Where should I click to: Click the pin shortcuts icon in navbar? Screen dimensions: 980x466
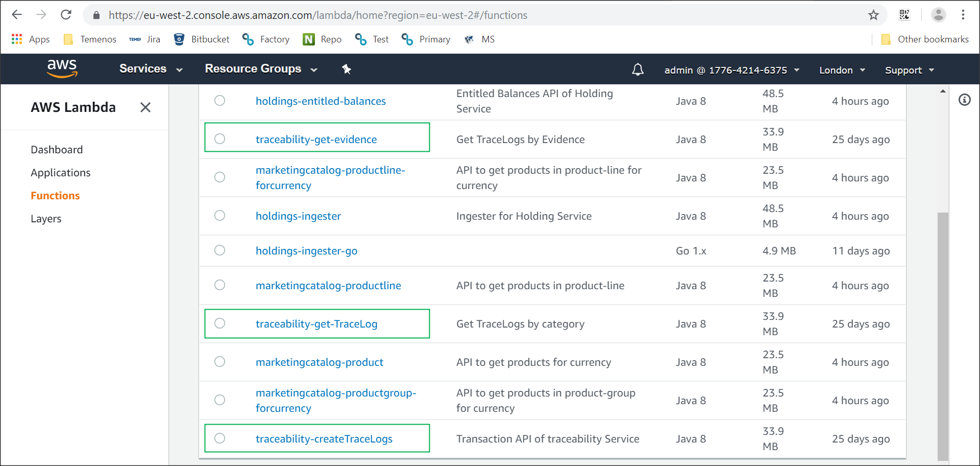(x=347, y=69)
